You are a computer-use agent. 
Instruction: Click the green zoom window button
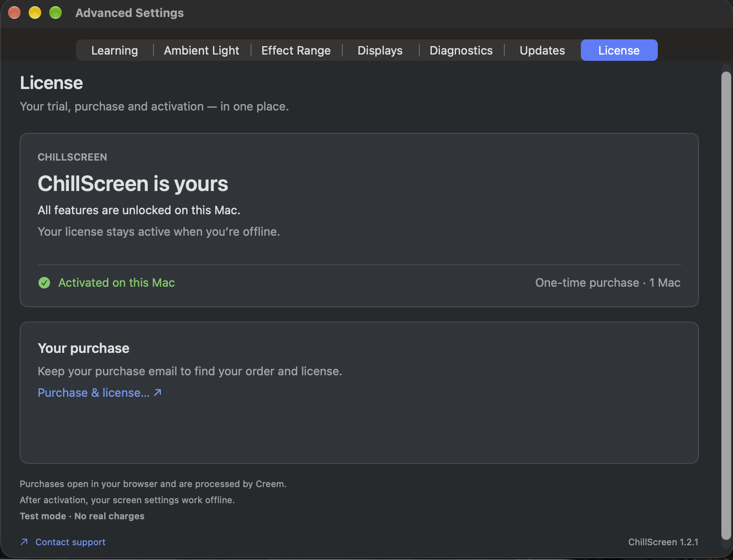pos(55,13)
